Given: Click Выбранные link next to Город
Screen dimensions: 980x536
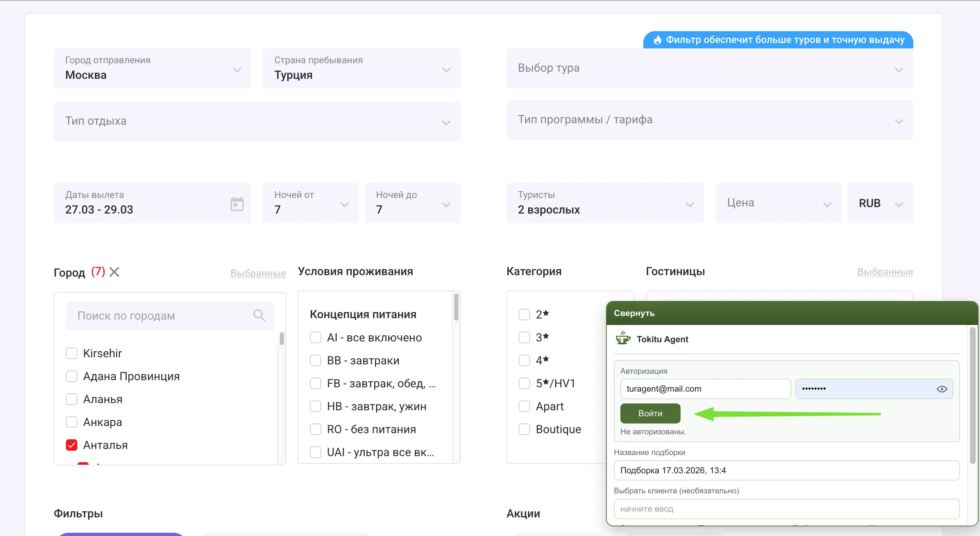Looking at the screenshot, I should click(258, 273).
